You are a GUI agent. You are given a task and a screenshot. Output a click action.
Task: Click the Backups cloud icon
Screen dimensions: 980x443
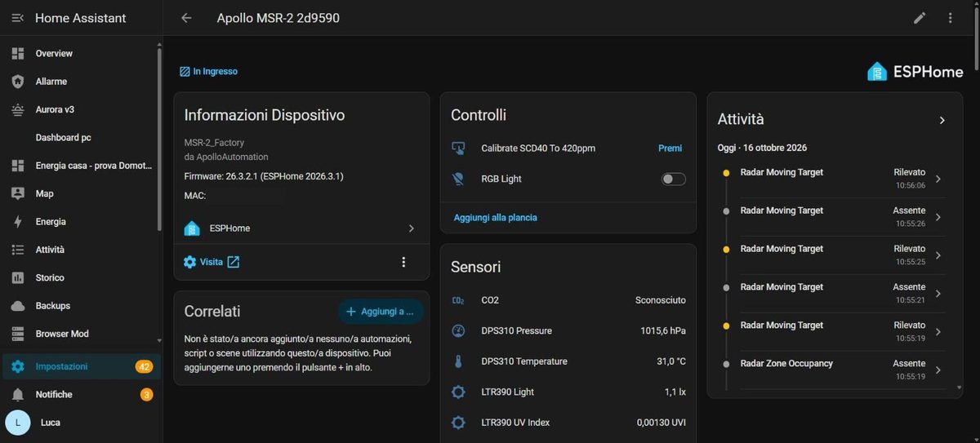(18, 306)
